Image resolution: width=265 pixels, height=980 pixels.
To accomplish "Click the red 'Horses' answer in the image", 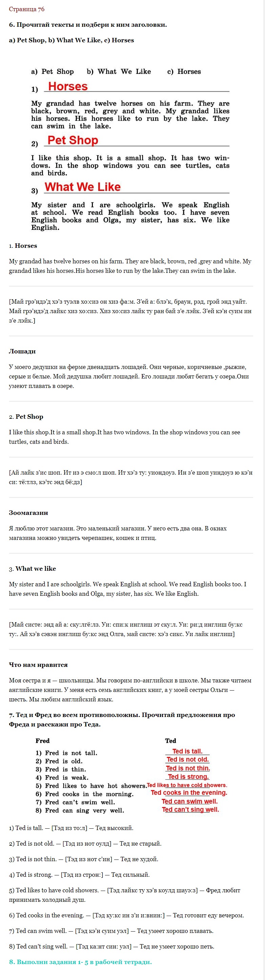I will pos(68,86).
